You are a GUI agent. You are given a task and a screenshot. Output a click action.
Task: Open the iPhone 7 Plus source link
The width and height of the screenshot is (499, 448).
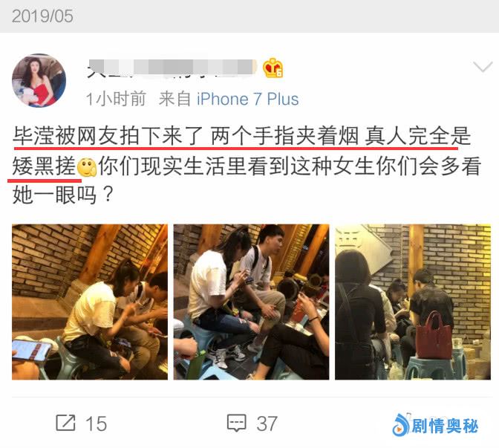(247, 99)
